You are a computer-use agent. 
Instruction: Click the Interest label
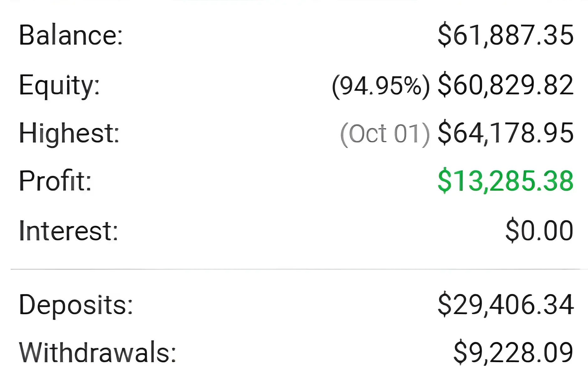pos(68,231)
